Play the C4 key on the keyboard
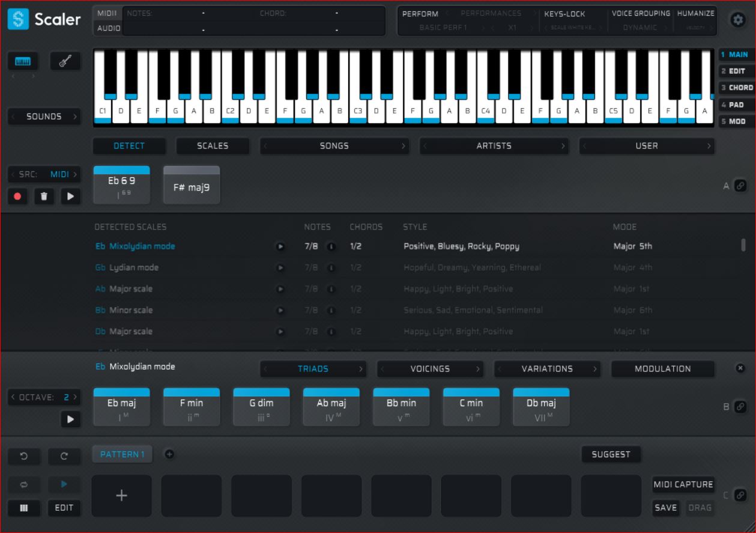This screenshot has height=533, width=756. (485, 111)
